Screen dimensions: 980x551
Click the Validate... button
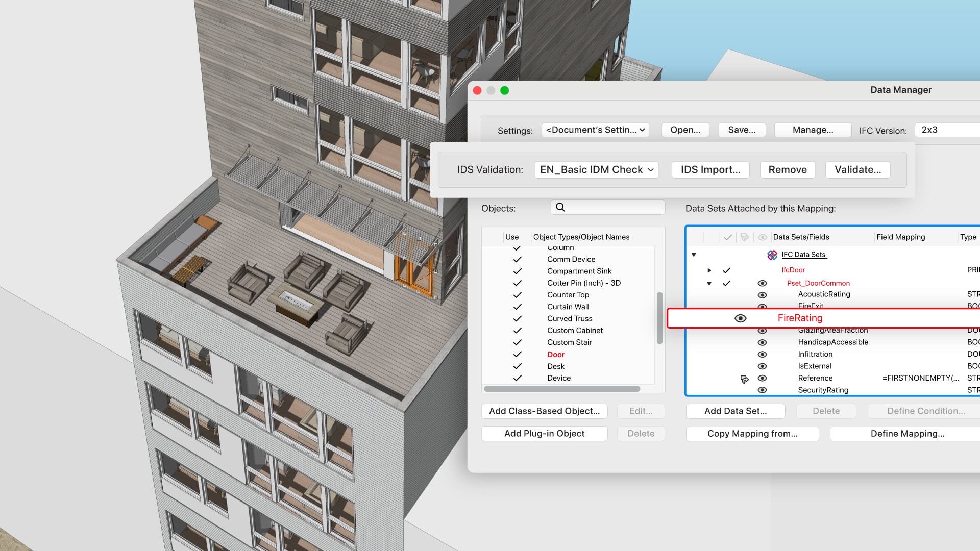coord(857,170)
